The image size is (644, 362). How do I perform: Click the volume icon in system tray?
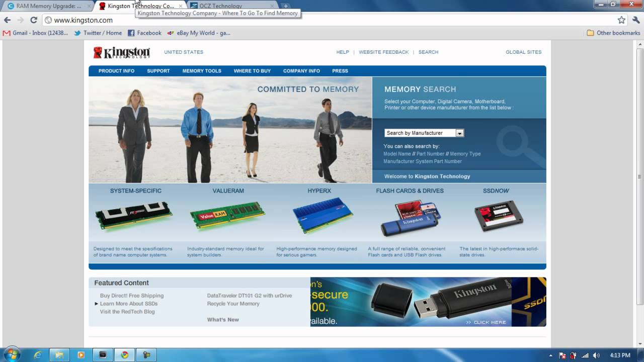(x=596, y=355)
